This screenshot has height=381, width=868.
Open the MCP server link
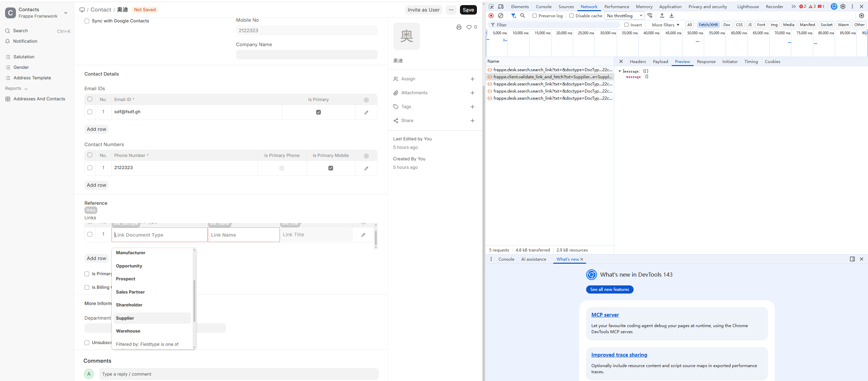coord(605,315)
